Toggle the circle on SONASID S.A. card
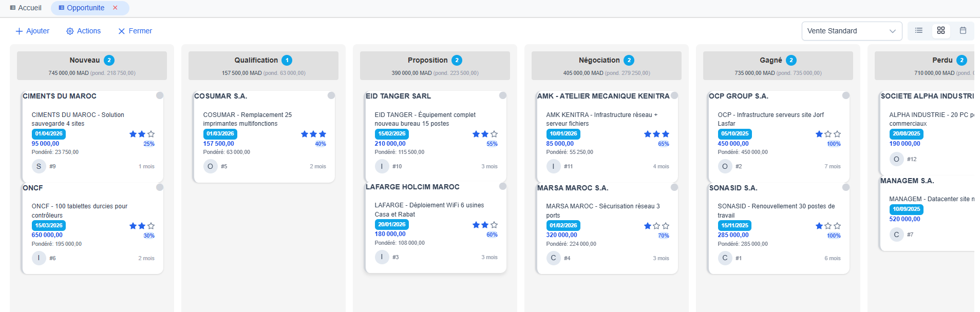Viewport: 980px width, 312px height. [x=846, y=187]
